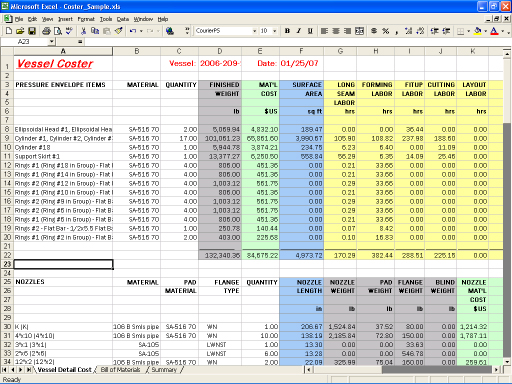Open the CourierPS font name dropdown

(x=254, y=31)
